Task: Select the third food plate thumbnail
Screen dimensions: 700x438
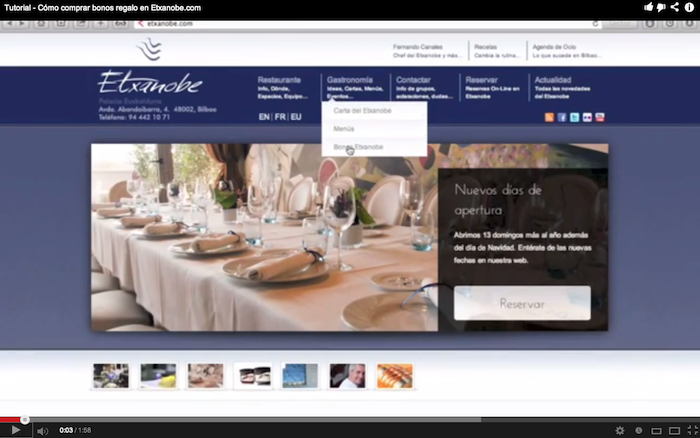Action: point(205,375)
